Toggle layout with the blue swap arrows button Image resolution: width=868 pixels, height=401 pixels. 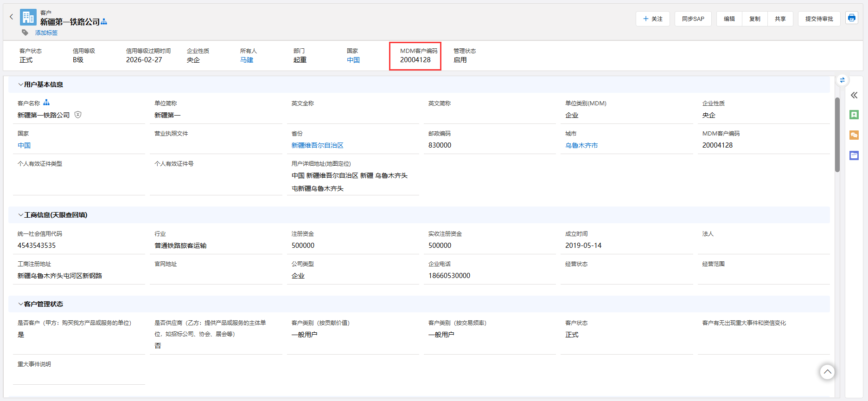tap(842, 80)
